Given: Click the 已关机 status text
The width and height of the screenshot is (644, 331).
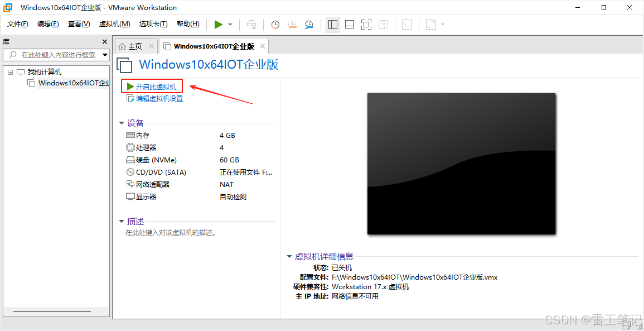Looking at the screenshot, I should (342, 268).
